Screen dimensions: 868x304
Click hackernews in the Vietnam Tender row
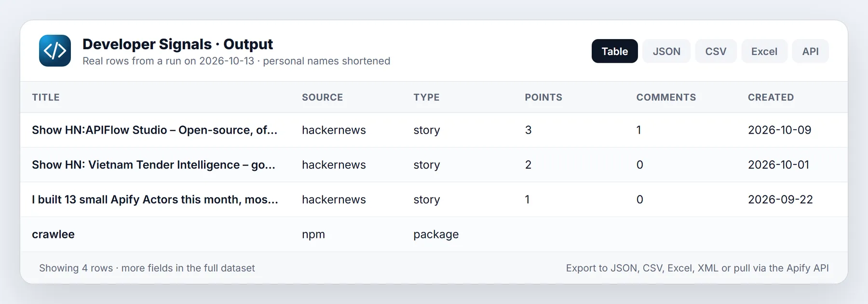(x=334, y=165)
